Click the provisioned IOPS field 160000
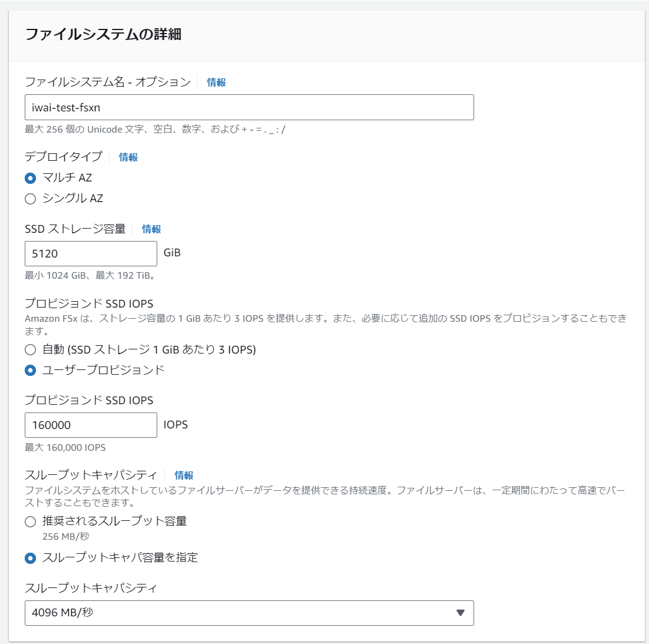 91,425
